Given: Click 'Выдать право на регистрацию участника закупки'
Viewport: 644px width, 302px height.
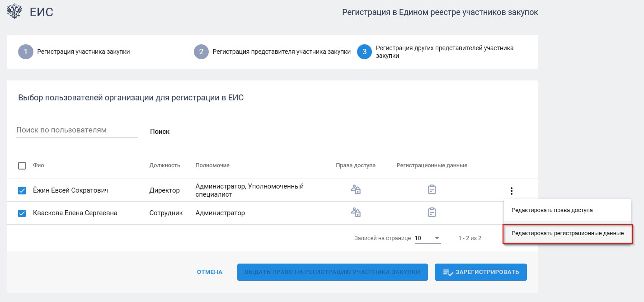Looking at the screenshot, I should [x=333, y=272].
